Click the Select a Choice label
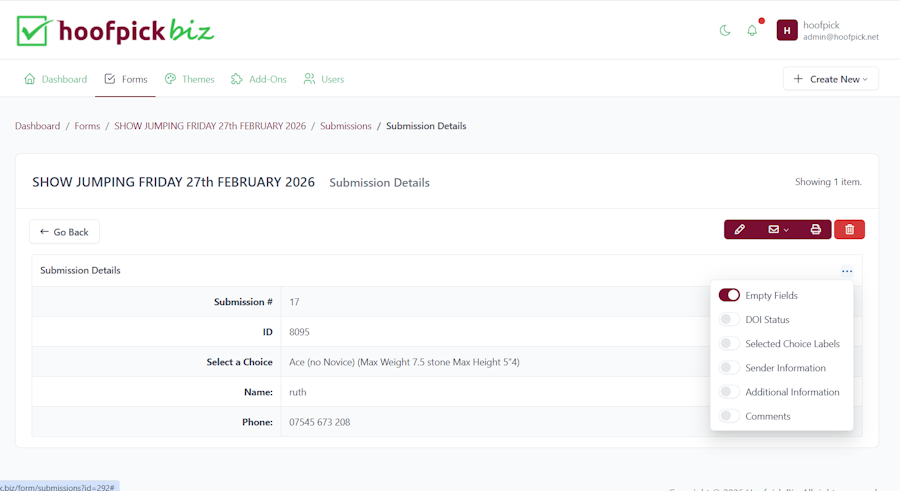This screenshot has height=491, width=900. 239,362
